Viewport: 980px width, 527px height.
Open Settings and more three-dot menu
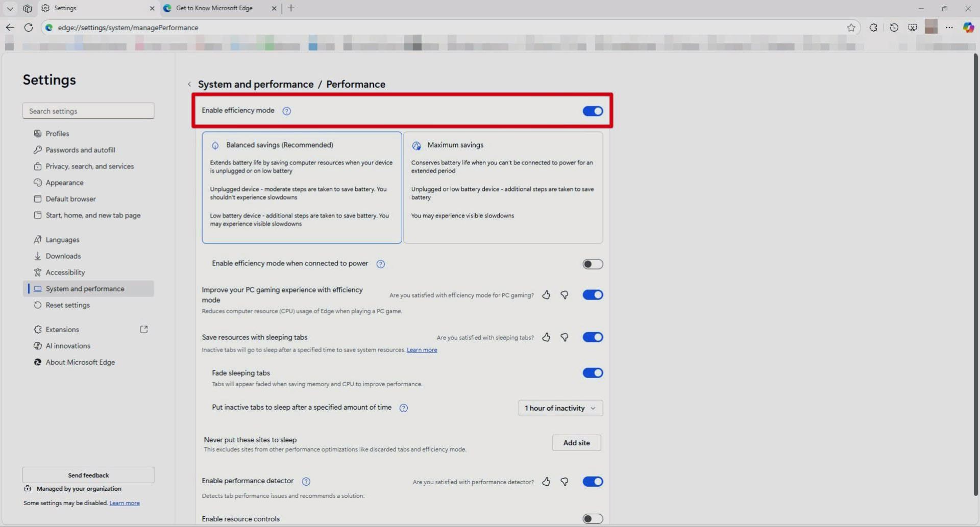click(x=949, y=28)
